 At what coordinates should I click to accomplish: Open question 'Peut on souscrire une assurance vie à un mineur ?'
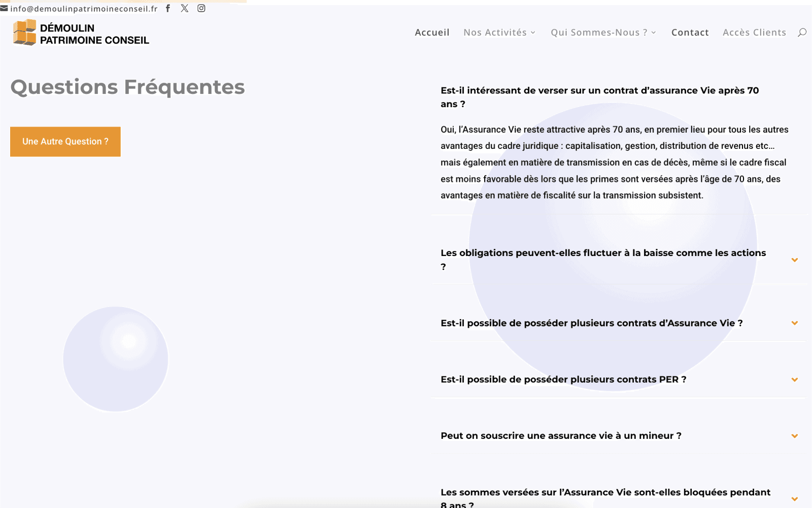click(561, 436)
